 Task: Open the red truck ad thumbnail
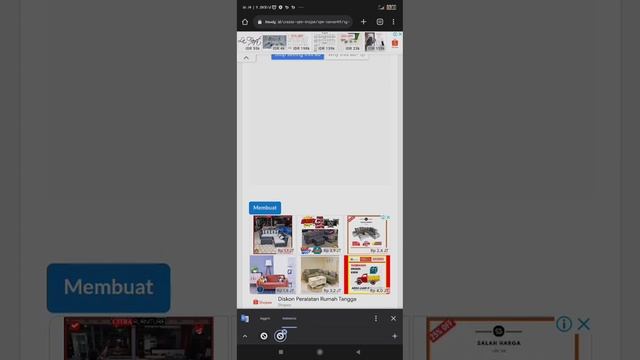[x=367, y=275]
